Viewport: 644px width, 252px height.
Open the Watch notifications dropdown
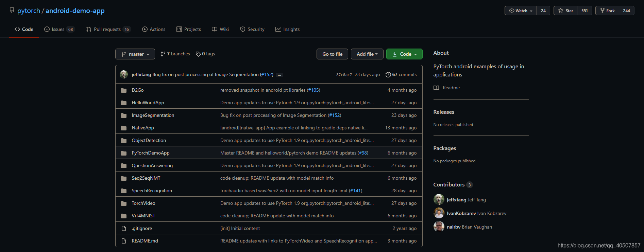pyautogui.click(x=521, y=11)
